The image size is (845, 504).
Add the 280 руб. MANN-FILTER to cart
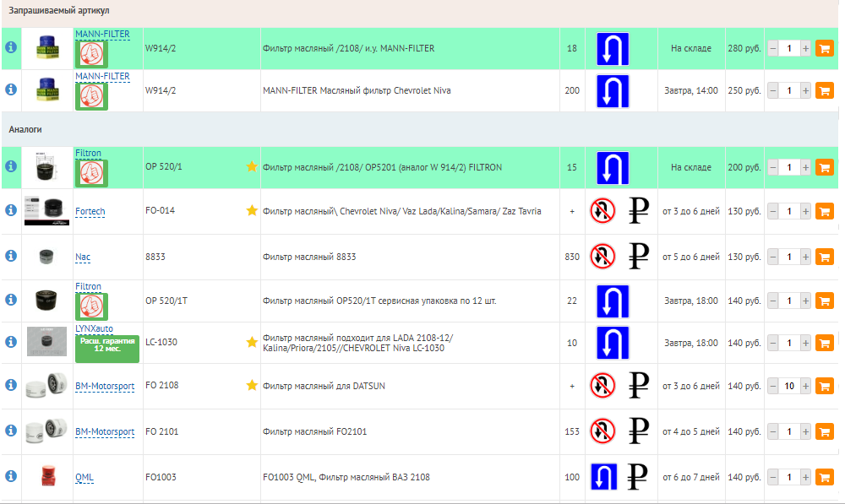tap(825, 48)
